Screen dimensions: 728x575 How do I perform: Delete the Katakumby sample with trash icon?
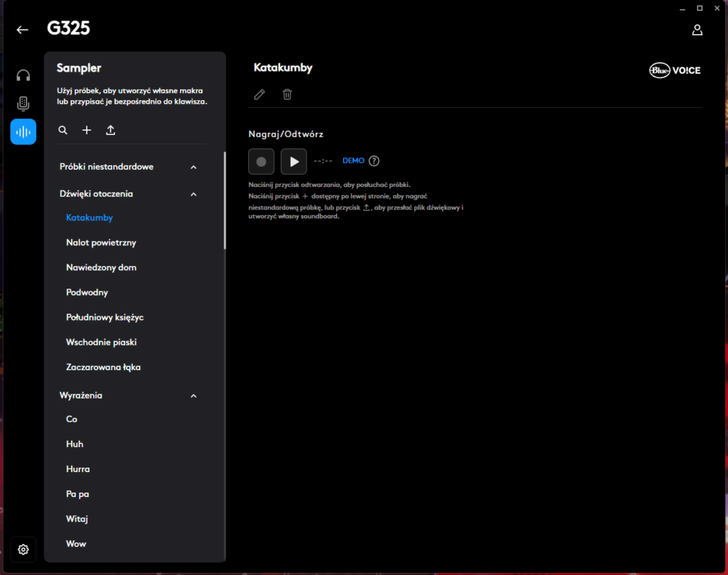coord(287,95)
